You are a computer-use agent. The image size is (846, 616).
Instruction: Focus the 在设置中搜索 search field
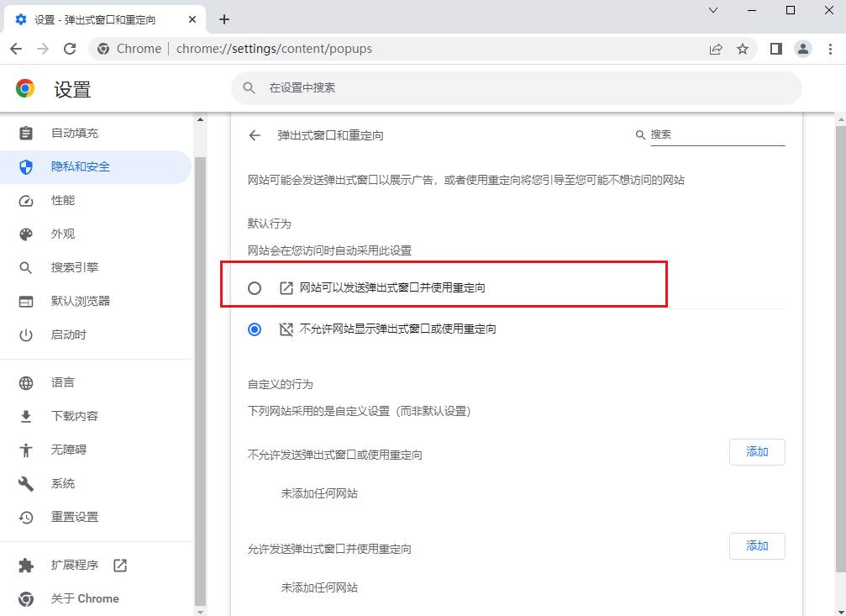517,88
